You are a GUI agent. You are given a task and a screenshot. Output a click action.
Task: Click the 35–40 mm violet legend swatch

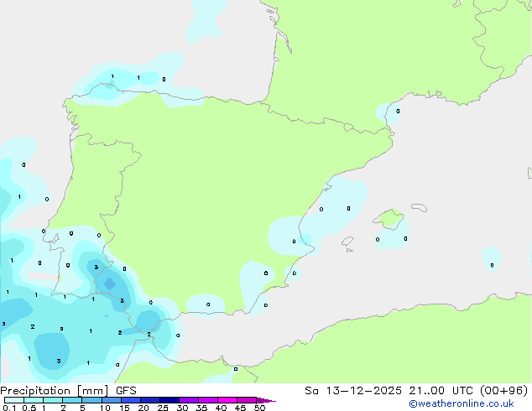(207, 400)
